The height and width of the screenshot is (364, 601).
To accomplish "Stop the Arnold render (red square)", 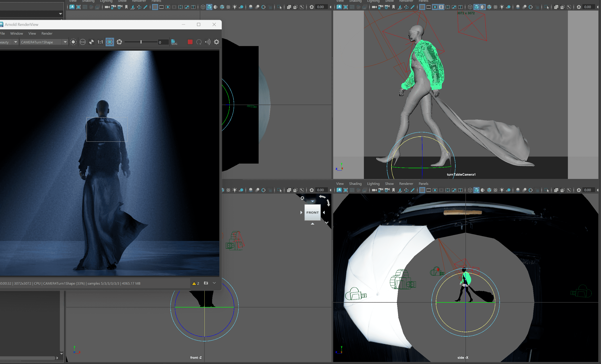I will [190, 42].
